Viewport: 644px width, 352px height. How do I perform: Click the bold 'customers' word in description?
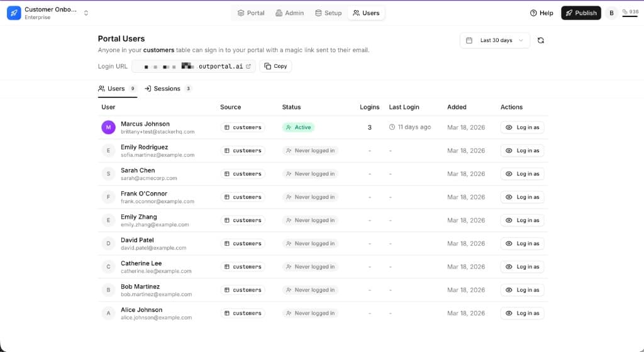[x=158, y=50]
